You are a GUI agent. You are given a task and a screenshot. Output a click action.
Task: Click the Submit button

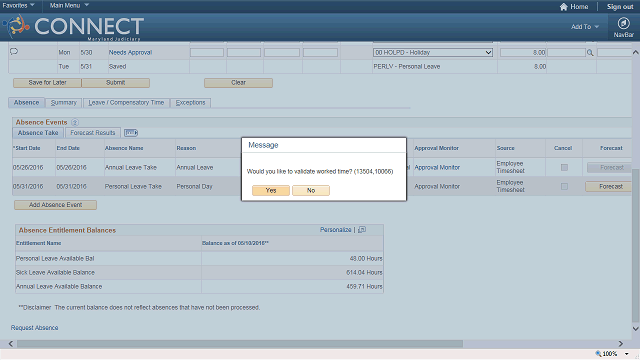coord(116,82)
